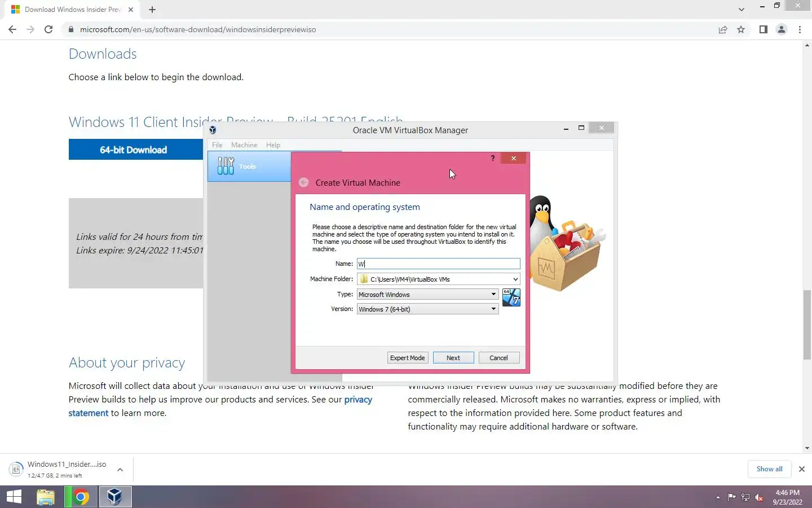Click the Expert Mode button
812x508 pixels.
tap(408, 358)
